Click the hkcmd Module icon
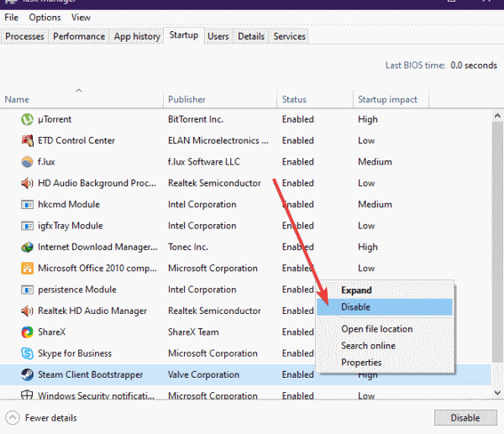The height and width of the screenshot is (434, 504). [28, 205]
